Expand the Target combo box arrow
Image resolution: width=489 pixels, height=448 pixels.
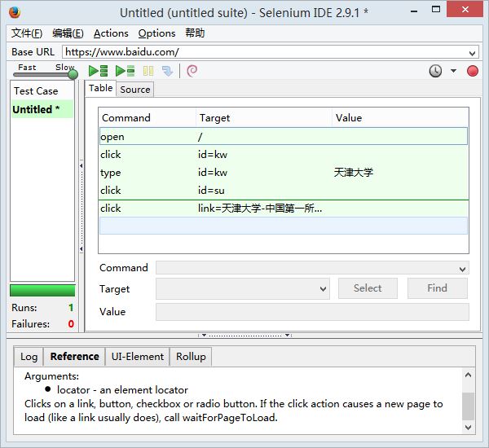tap(323, 289)
